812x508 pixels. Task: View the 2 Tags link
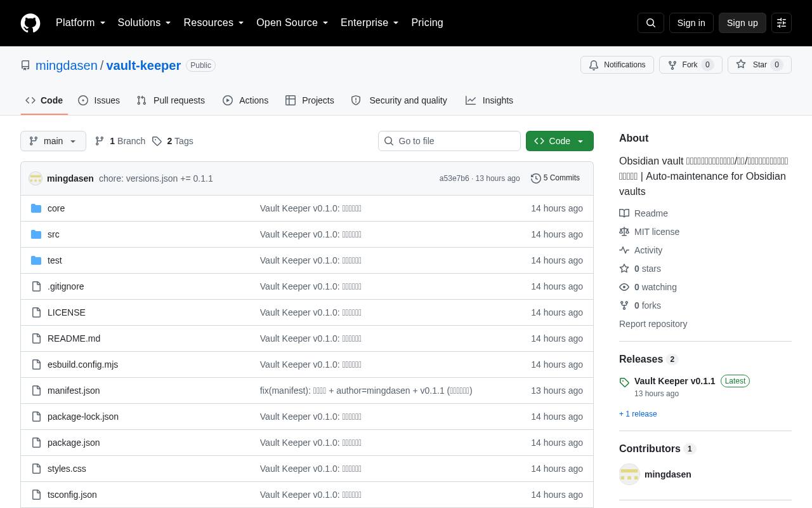point(173,141)
